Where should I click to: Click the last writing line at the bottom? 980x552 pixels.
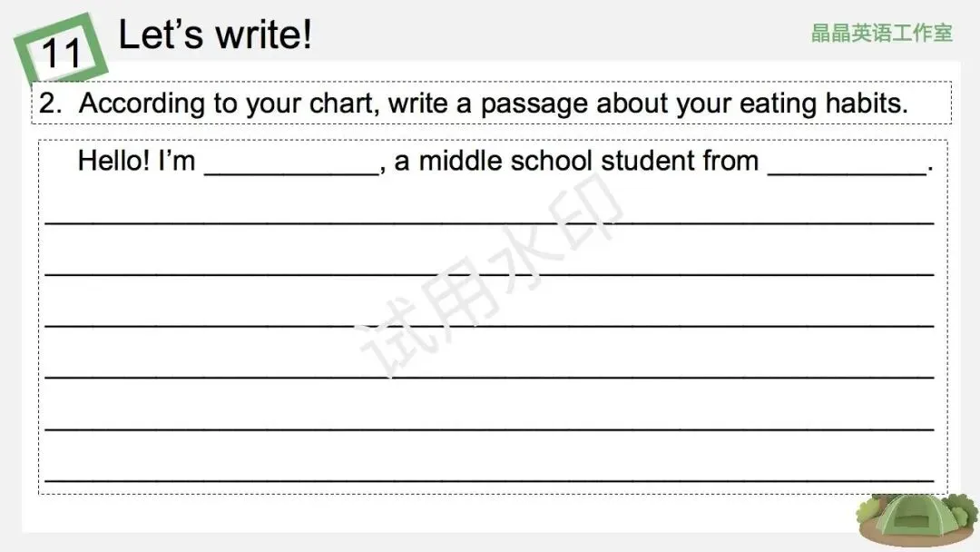tap(490, 476)
